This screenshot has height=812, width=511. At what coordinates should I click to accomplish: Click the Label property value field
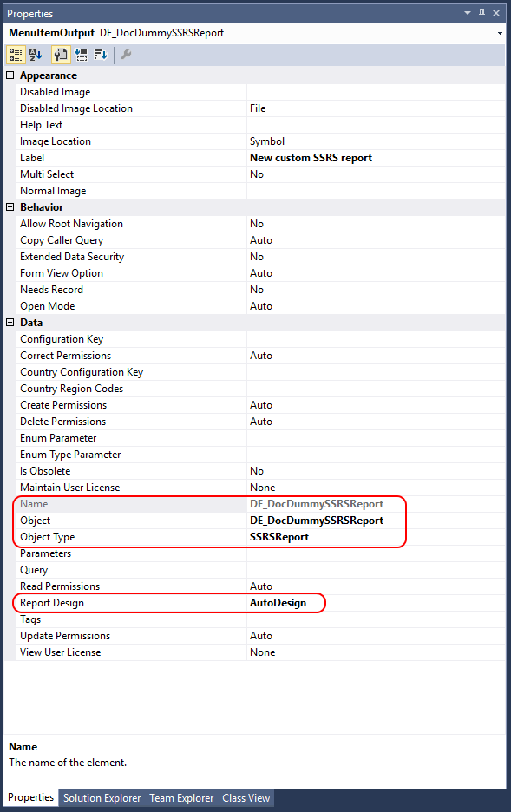pyautogui.click(x=376, y=158)
